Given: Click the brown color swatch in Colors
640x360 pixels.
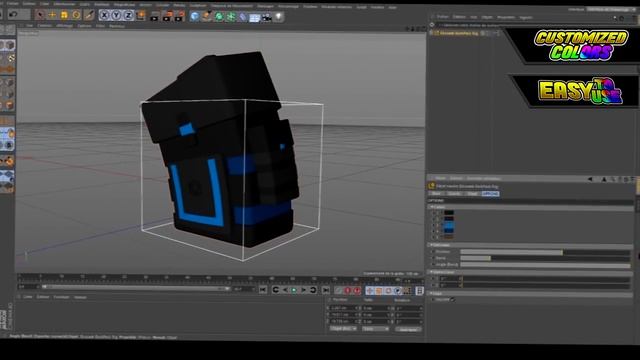Looking at the screenshot, I should click(449, 237).
